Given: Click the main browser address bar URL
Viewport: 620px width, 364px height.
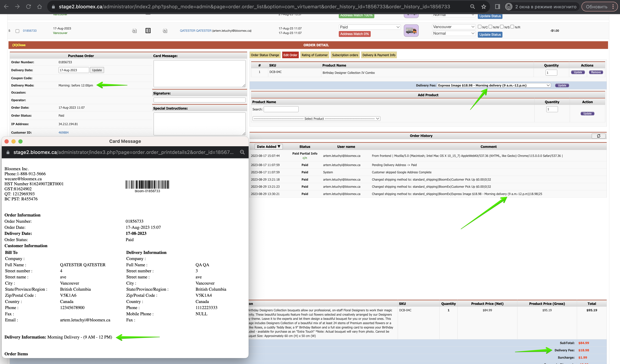Looking at the screenshot, I should coord(254,7).
